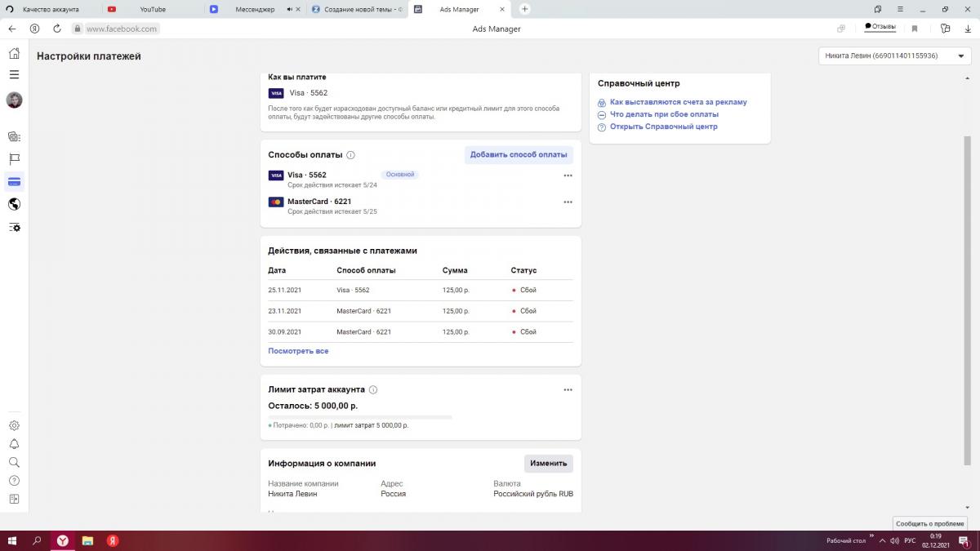The height and width of the screenshot is (551, 980).
Task: Click the account spending limit progress bar
Action: point(359,417)
